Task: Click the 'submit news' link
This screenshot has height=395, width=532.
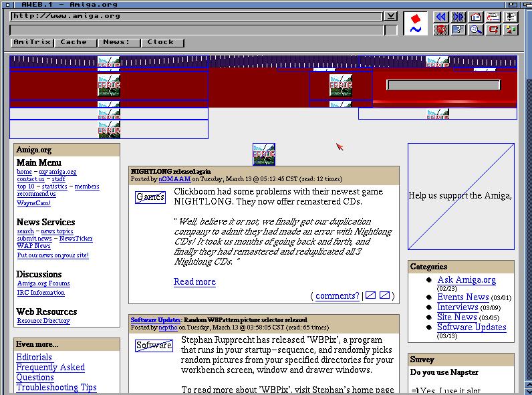Action: coord(34,239)
